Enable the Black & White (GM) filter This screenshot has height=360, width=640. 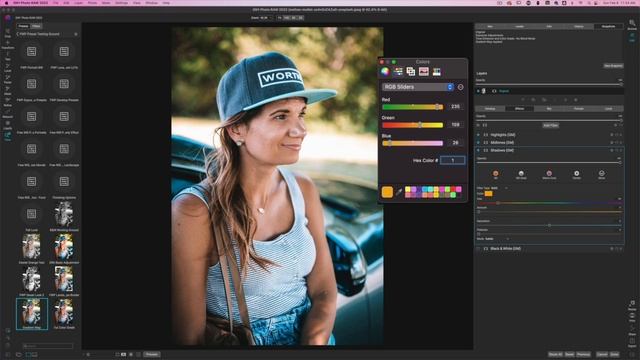coord(478,249)
